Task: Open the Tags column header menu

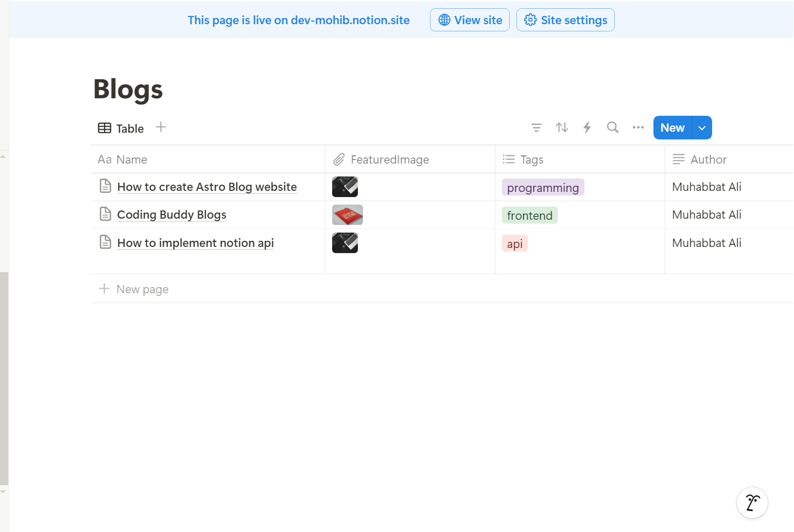Action: (531, 159)
